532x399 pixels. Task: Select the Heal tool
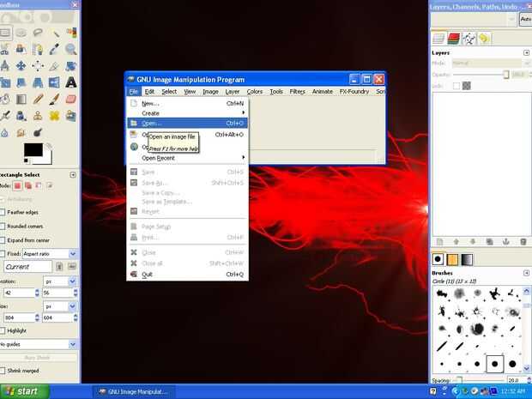54,116
